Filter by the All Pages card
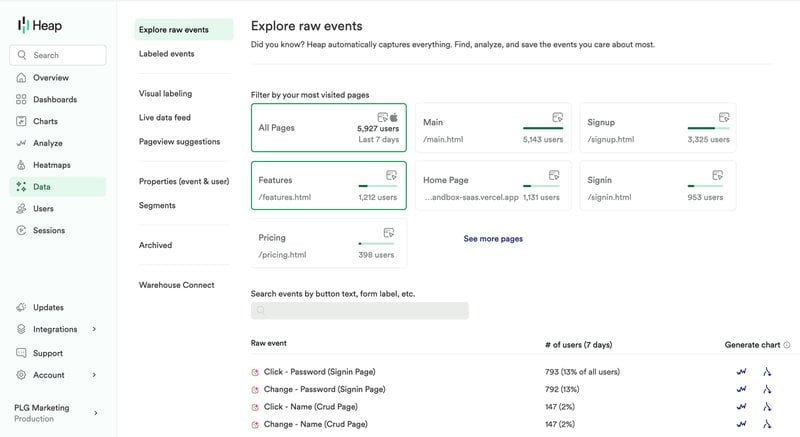The height and width of the screenshot is (437, 800). (329, 127)
